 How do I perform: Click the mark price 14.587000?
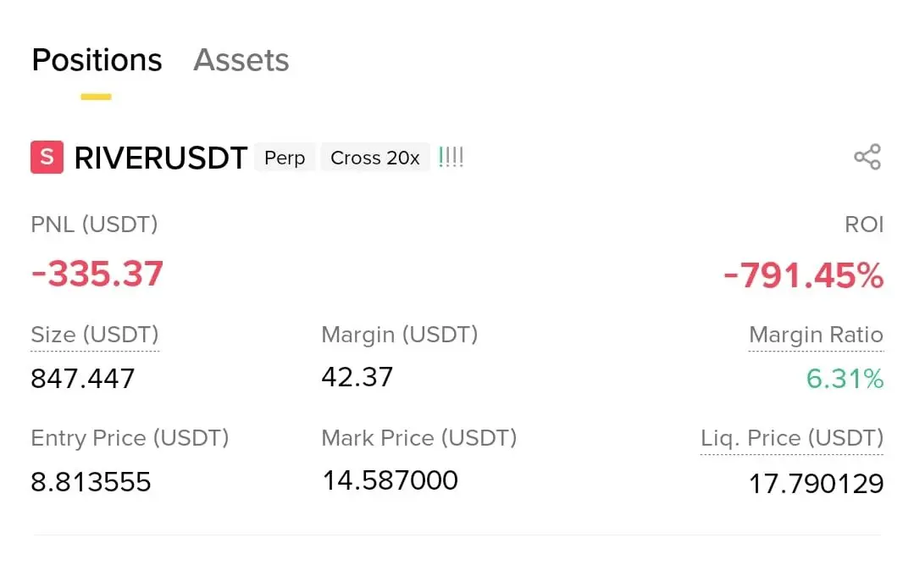point(390,480)
